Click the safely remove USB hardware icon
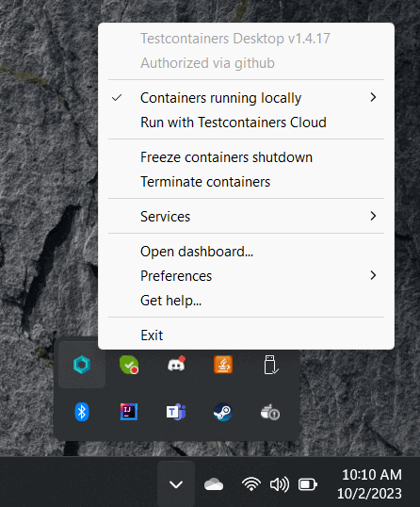Viewport: 420px width, 507px height. [270, 365]
